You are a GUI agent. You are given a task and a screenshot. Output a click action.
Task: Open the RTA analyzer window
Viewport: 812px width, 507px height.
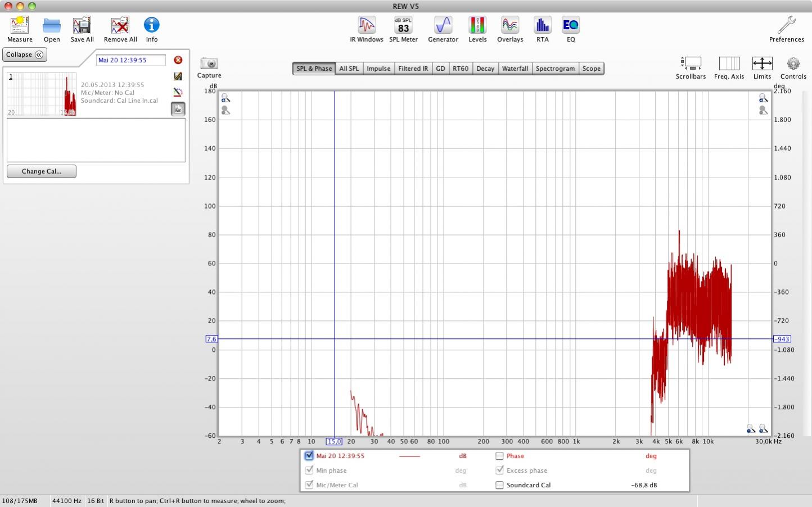coord(542,26)
